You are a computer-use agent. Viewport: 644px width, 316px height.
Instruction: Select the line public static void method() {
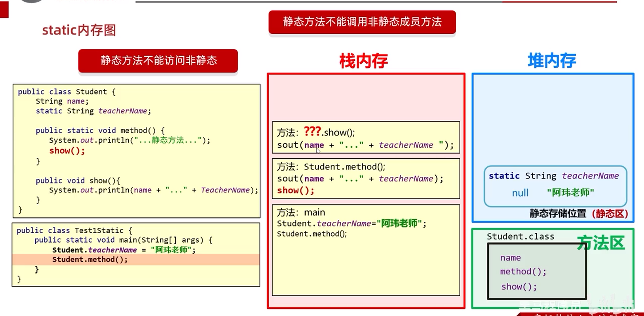(x=100, y=130)
